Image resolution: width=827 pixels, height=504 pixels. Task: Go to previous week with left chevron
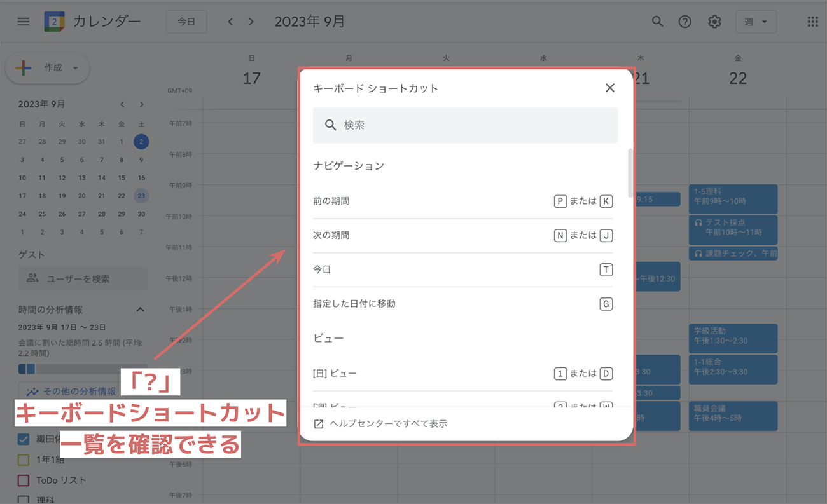(x=230, y=22)
